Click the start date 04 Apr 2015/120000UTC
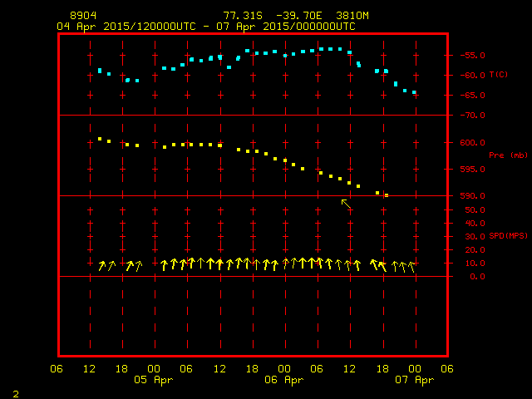532x399 pixels. [x=126, y=27]
